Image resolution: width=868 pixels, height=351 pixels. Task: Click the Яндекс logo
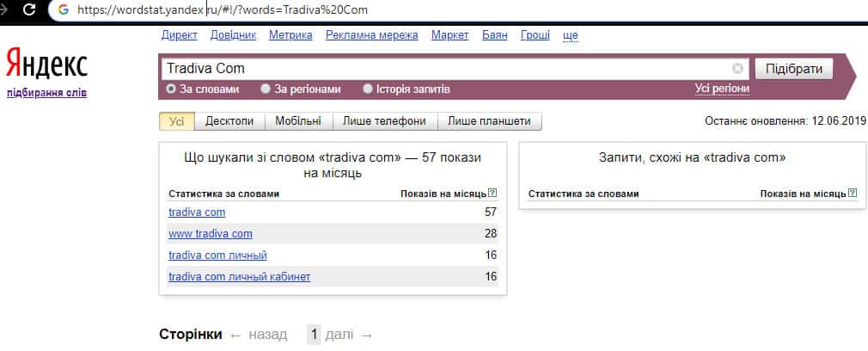(46, 65)
